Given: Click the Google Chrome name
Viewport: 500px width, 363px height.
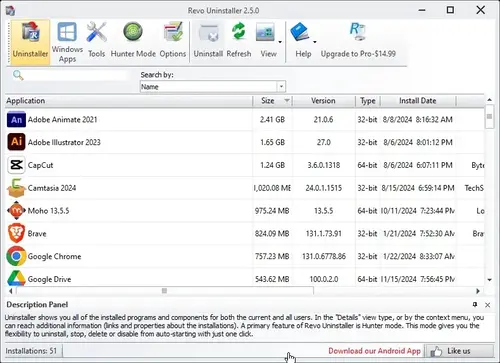Looking at the screenshot, I should tap(54, 256).
